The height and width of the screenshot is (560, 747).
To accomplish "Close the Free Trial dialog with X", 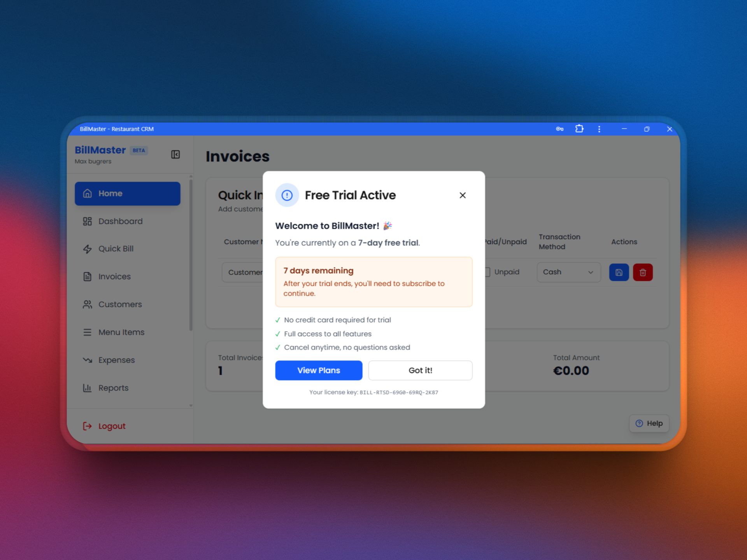I will (x=462, y=195).
